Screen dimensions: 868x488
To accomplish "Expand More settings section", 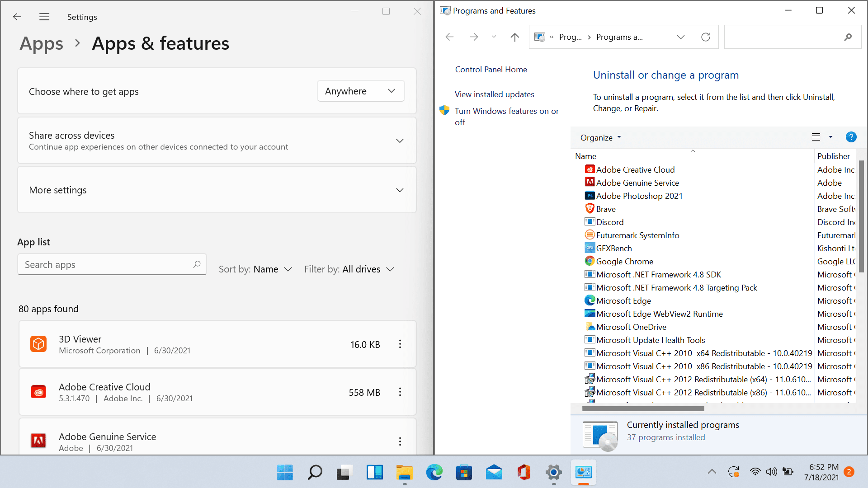I will coord(400,190).
